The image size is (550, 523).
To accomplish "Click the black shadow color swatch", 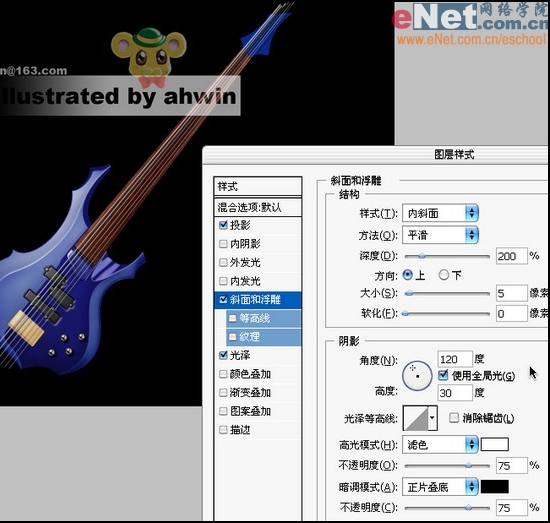I will point(494,487).
